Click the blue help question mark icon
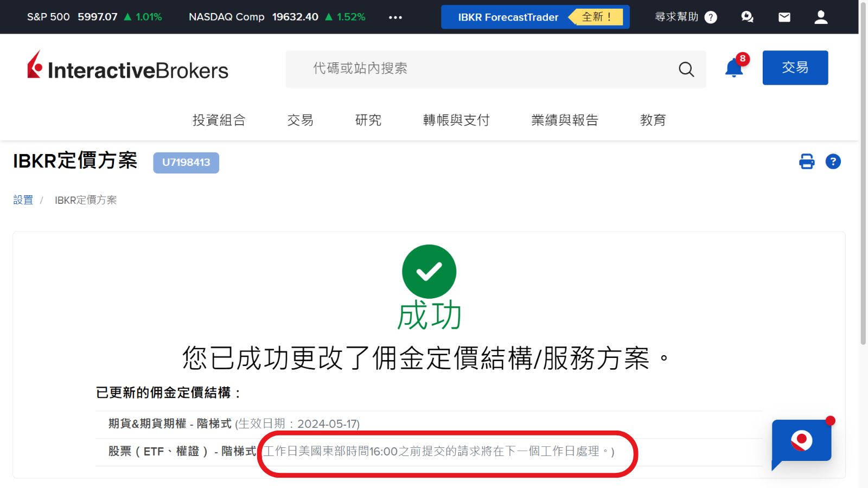 [833, 162]
